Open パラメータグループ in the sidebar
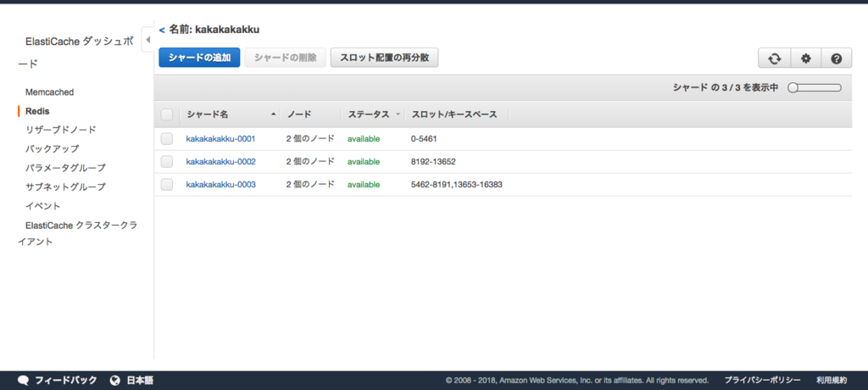Viewport: 868px width, 390px height. tap(65, 167)
